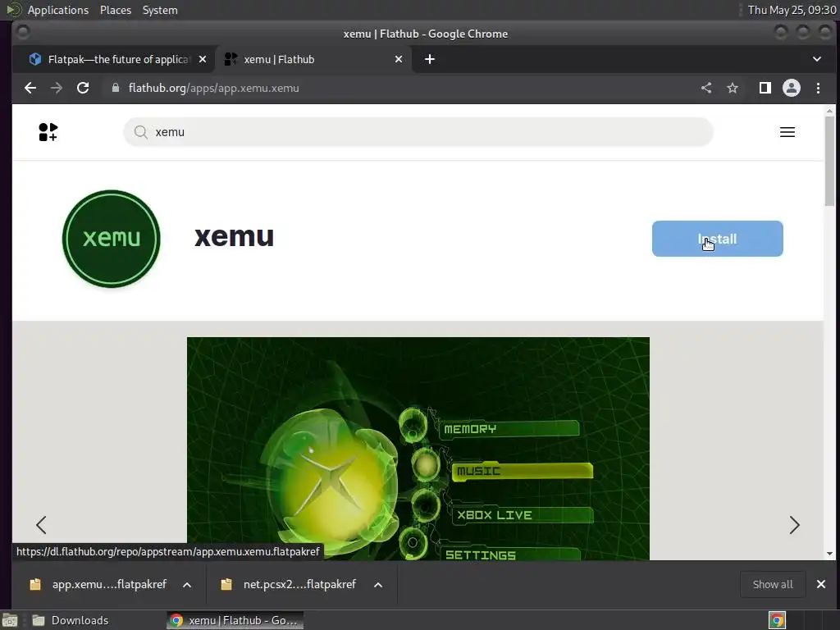Switch to Downloads window in taskbar
The image size is (840, 630).
coord(71,620)
